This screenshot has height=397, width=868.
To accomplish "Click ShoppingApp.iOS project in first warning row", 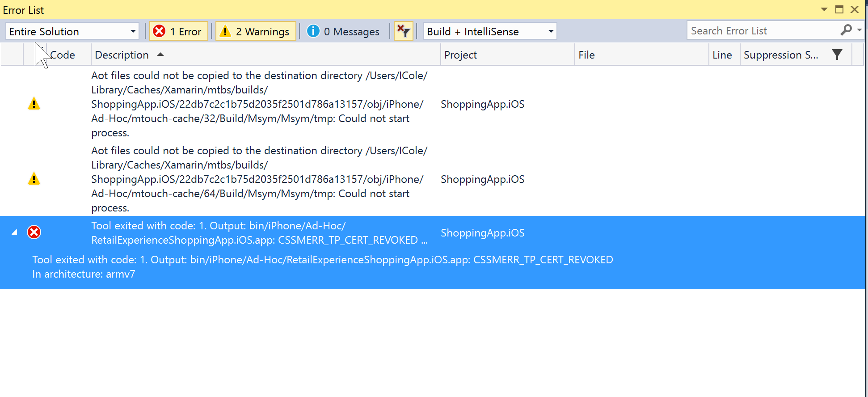I will [x=482, y=104].
